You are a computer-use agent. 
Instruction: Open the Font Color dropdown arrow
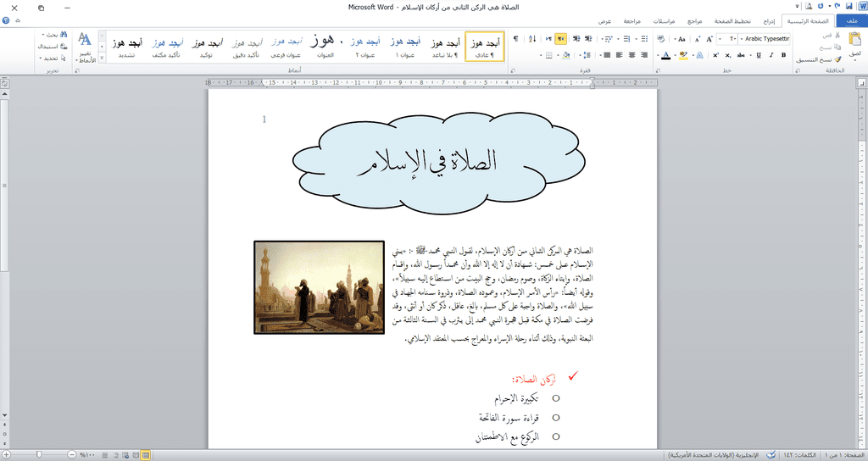[658, 55]
